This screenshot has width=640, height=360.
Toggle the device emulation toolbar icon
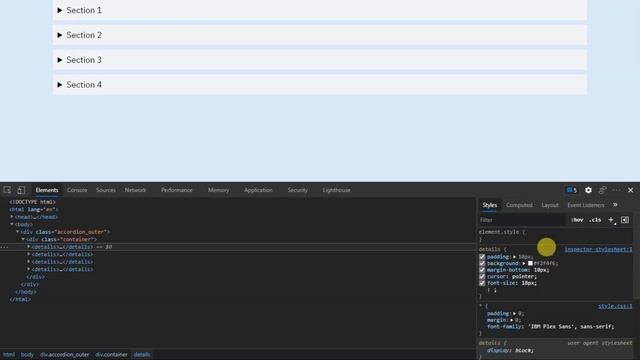[21, 190]
